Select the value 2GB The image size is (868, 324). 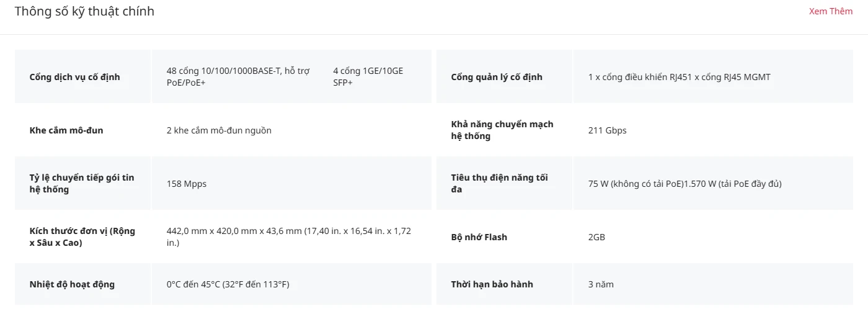tap(596, 237)
